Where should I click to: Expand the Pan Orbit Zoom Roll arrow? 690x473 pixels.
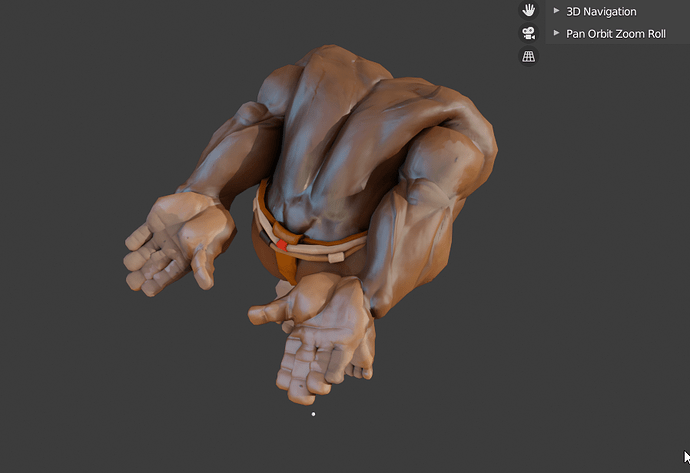click(x=556, y=33)
